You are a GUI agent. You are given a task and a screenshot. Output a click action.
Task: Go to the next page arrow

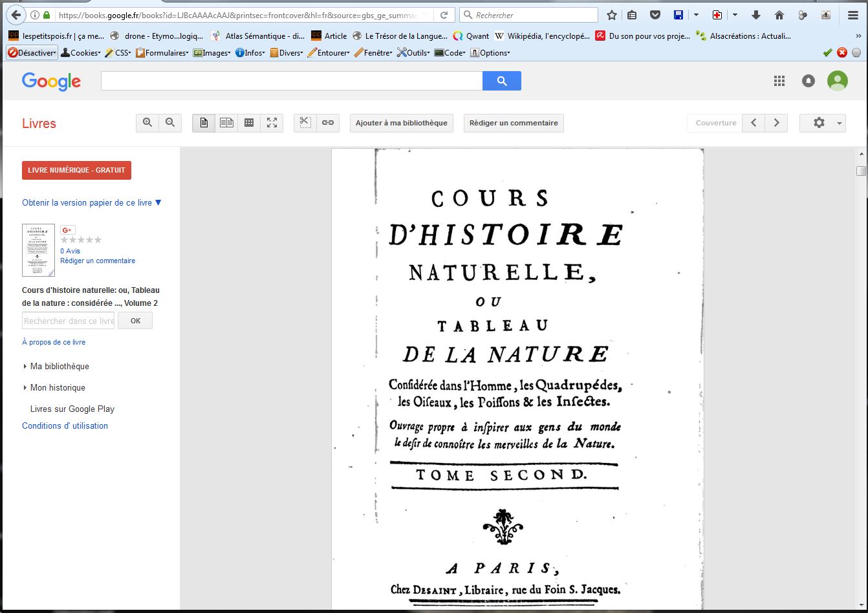coord(776,123)
